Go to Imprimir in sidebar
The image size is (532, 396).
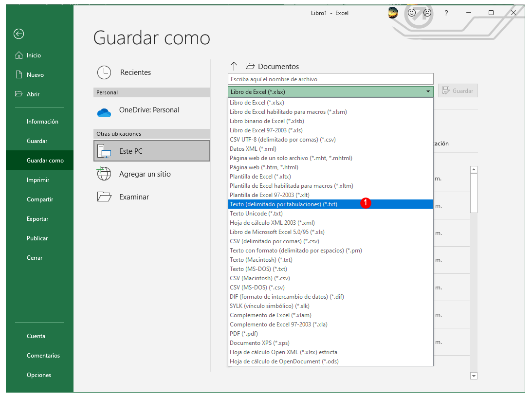(38, 180)
